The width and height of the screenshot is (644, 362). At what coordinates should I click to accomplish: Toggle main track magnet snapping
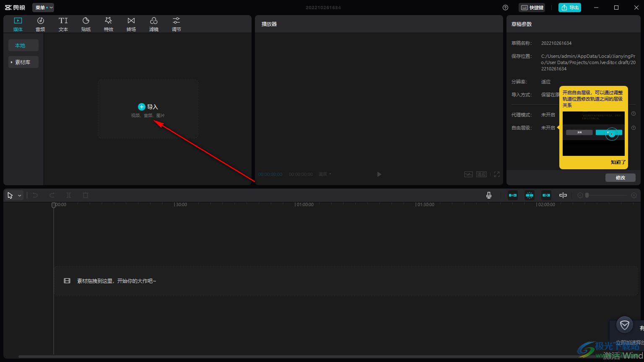coord(513,195)
